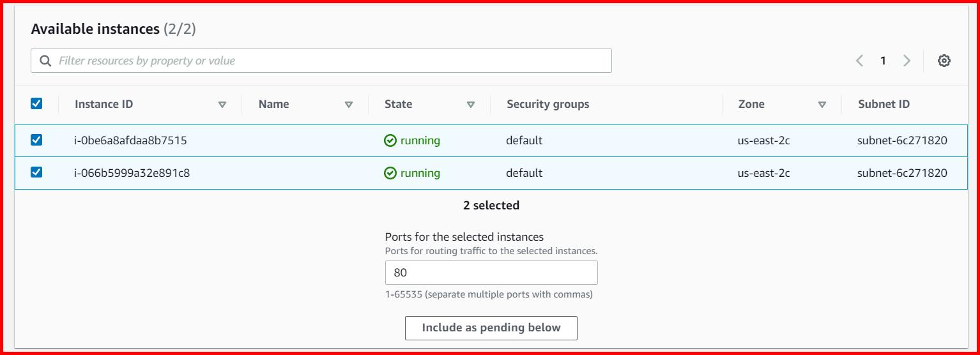The image size is (980, 355).
Task: Click Subnet ID column header
Action: [x=884, y=104]
